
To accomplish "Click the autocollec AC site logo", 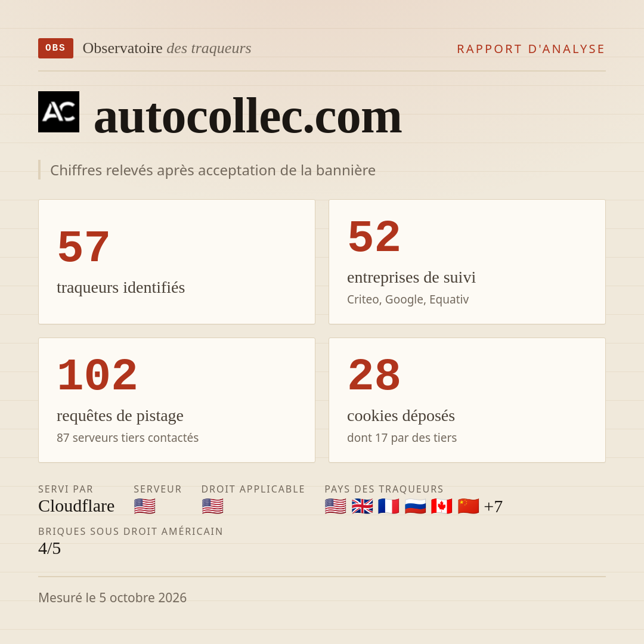I will 58,112.
